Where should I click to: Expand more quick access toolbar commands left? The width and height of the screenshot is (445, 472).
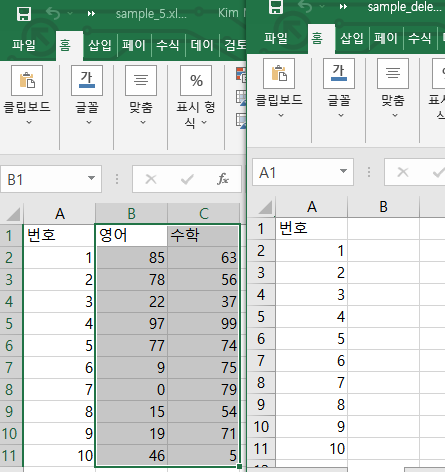pyautogui.click(x=91, y=14)
